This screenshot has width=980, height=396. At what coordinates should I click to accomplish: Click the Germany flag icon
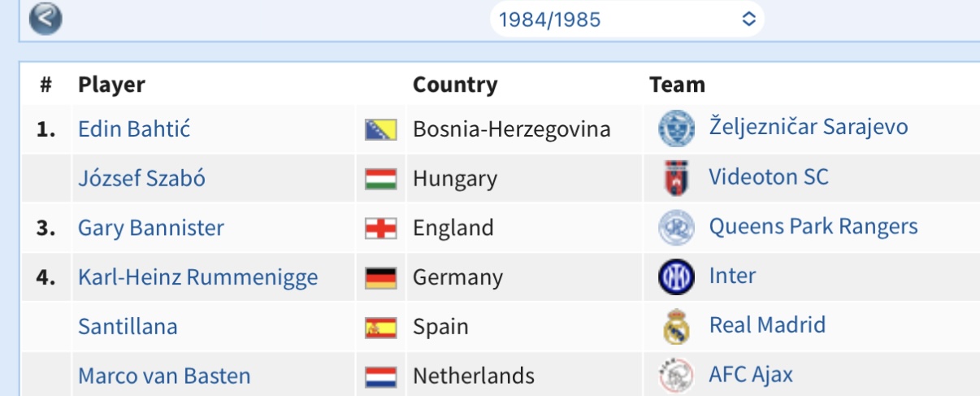click(x=380, y=279)
